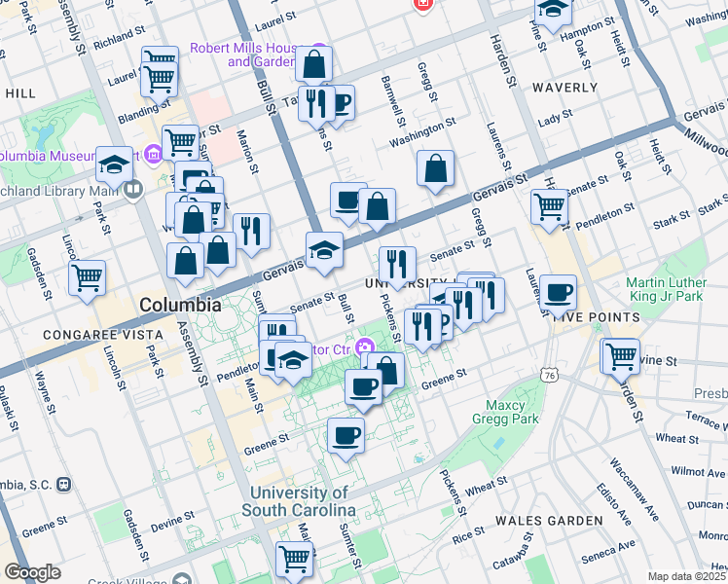Click the Maxcy Gregg Park label

point(505,412)
